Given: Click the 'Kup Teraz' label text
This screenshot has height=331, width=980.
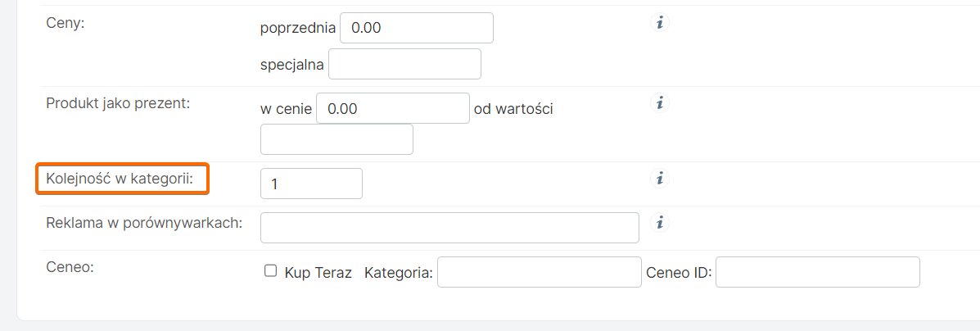Looking at the screenshot, I should click(x=318, y=273).
